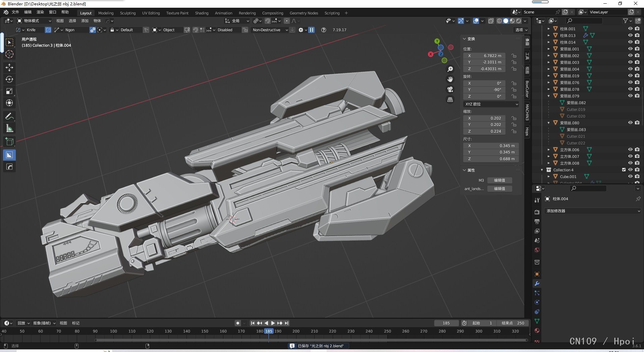Select the Scale tool

pyautogui.click(x=9, y=91)
